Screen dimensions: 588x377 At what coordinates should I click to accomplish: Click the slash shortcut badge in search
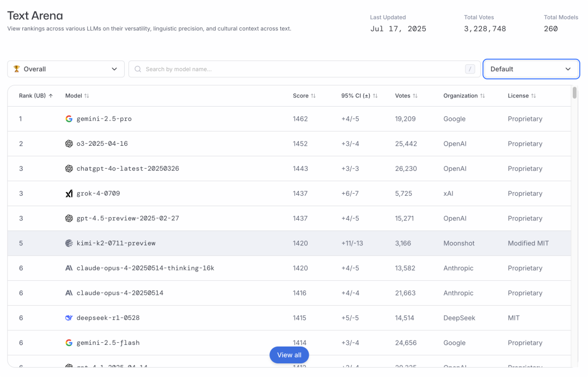470,69
